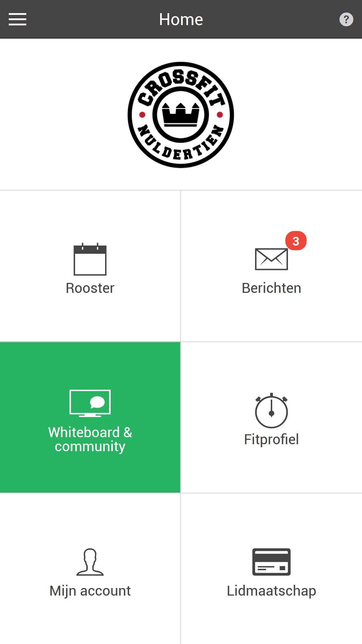Open the help question mark icon
This screenshot has height=644, width=362.
coord(346,20)
